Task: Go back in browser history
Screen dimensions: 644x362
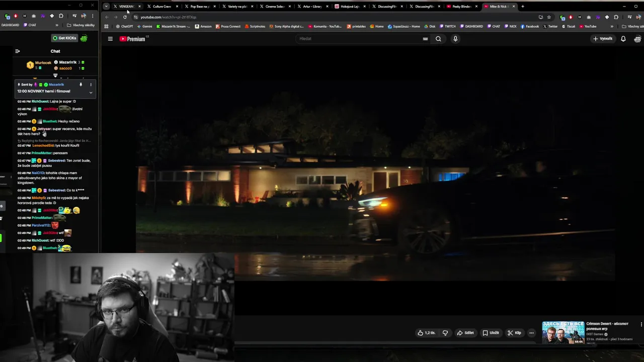Action: click(x=107, y=17)
